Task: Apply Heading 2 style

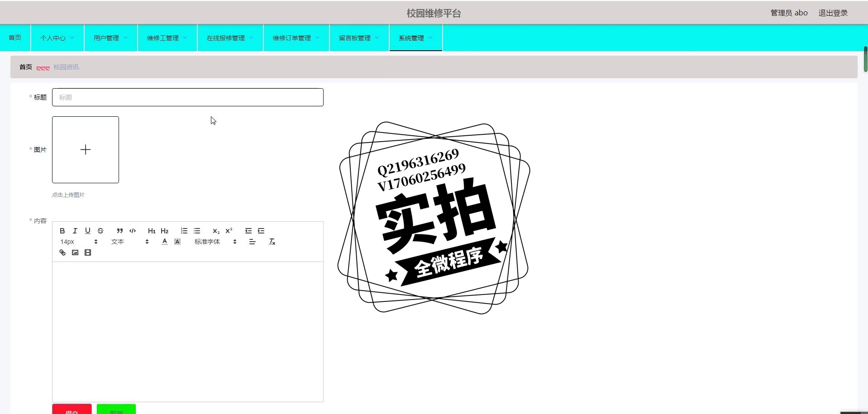Action: (165, 231)
